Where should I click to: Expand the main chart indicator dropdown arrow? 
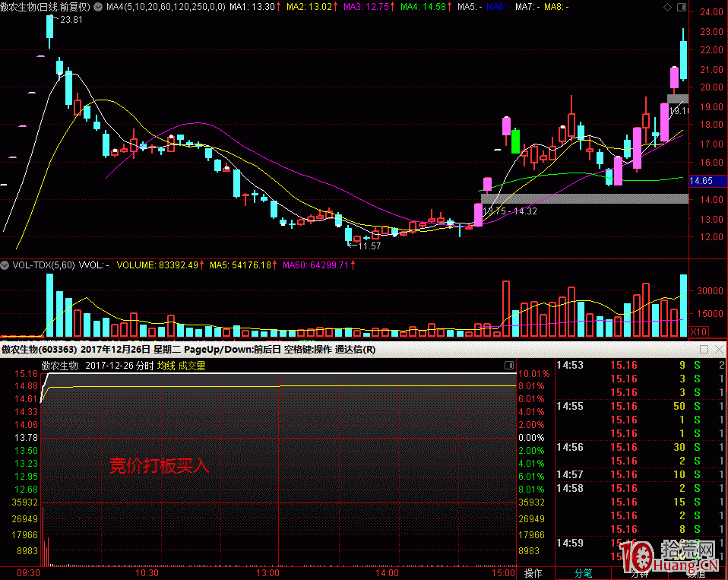[x=97, y=7]
